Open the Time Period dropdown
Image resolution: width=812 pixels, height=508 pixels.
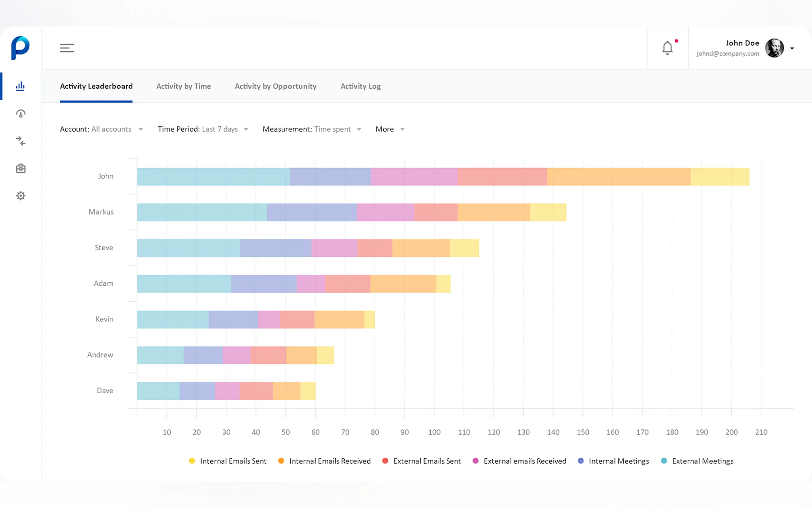203,129
